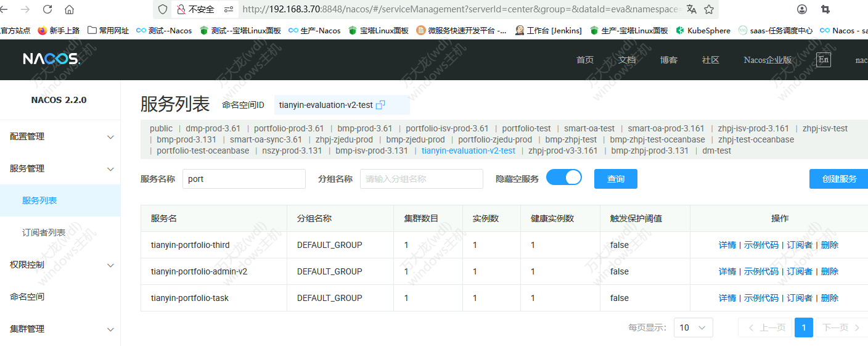Screen dimensions: 868x346
Task: Select the 命名空间 sidebar item
Action: [27, 297]
